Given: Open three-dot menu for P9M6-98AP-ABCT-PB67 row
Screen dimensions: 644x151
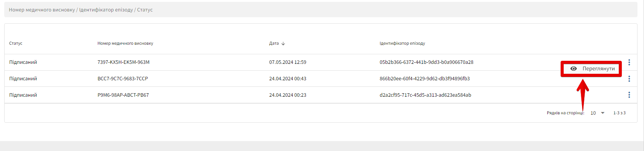Looking at the screenshot, I should tap(629, 95).
